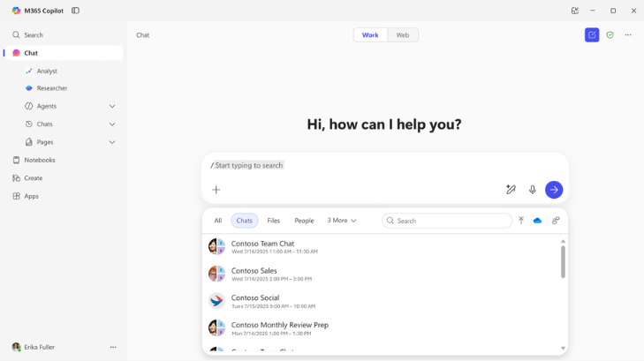Screen dimensions: 644x361
Task: Open Erika Fuller's profile
Action: 34,347
